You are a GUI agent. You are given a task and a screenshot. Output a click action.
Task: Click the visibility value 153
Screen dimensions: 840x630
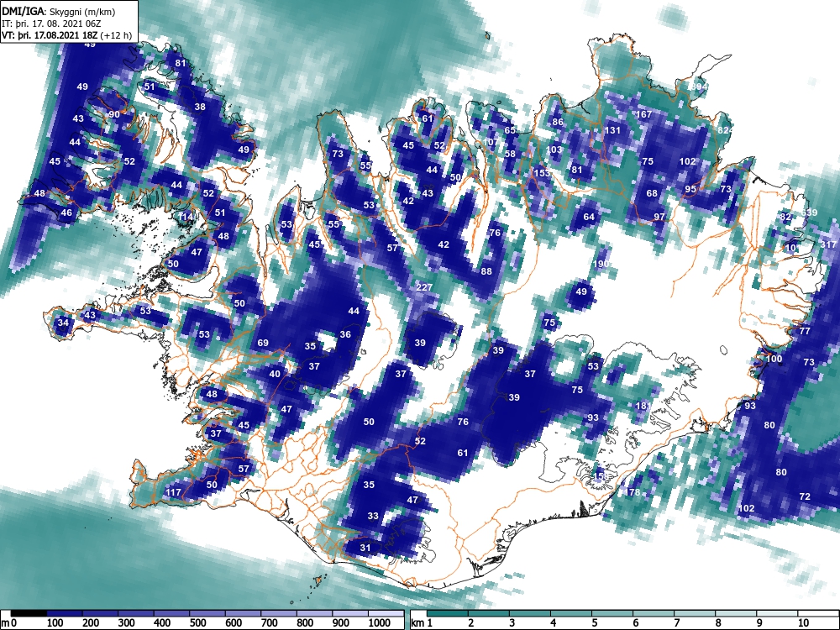(x=542, y=173)
